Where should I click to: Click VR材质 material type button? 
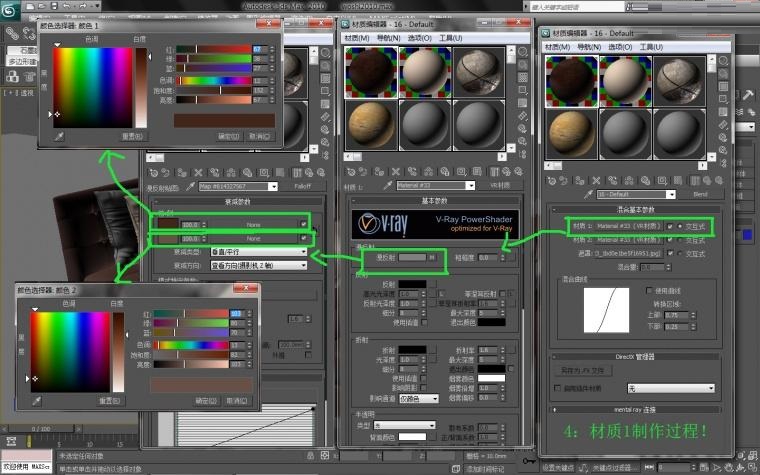click(500, 185)
